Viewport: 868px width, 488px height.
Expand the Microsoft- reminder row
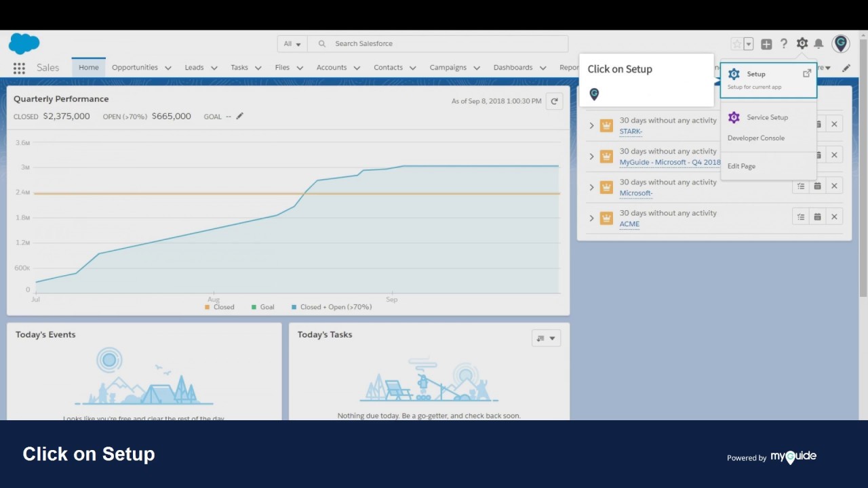click(x=591, y=187)
